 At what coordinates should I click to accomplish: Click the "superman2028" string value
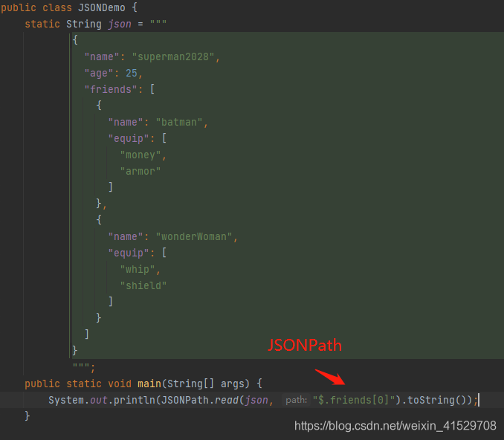[173, 57]
